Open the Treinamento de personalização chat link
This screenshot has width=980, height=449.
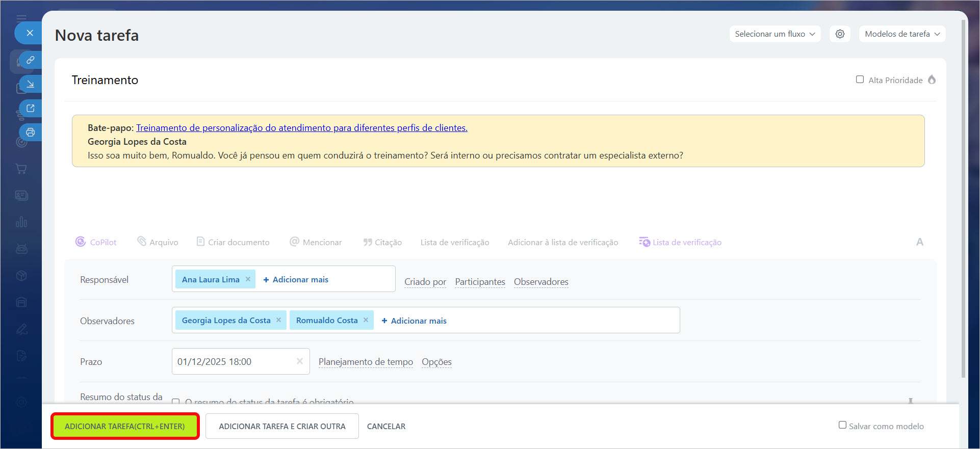point(301,128)
